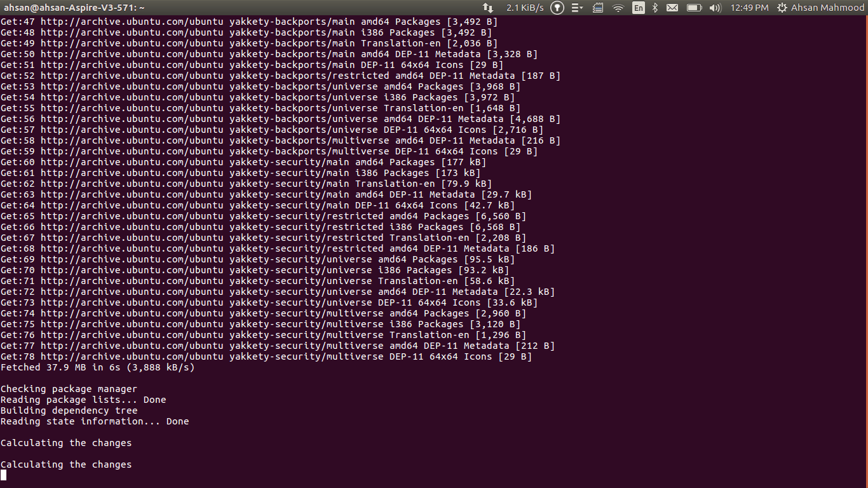Open the 12:49 PM clock menu
The height and width of the screenshot is (488, 868).
tap(749, 8)
